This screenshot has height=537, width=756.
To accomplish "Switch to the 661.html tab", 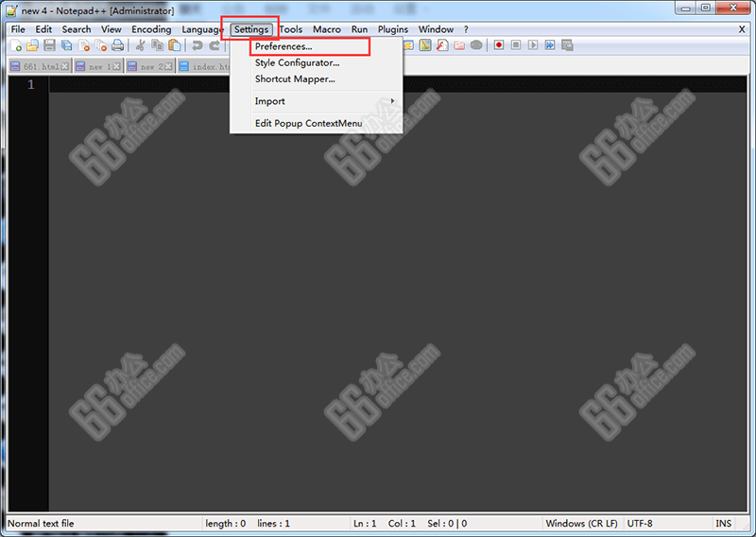I will coord(41,66).
